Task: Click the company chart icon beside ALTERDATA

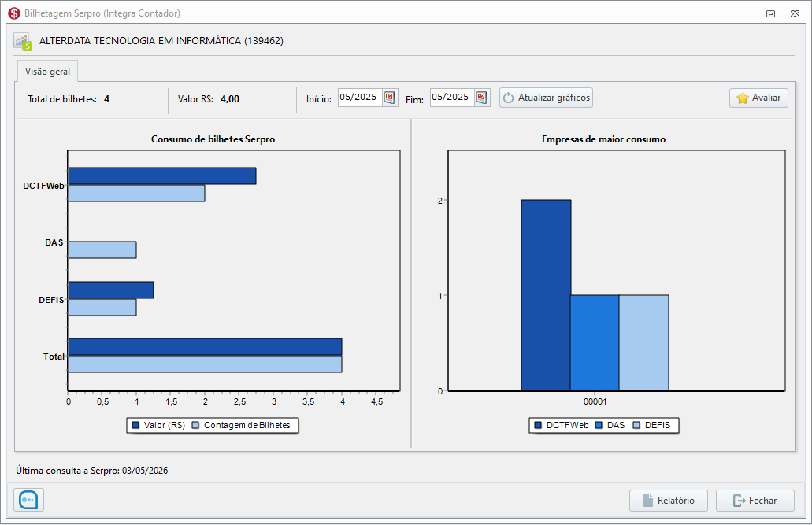Action: [22, 42]
